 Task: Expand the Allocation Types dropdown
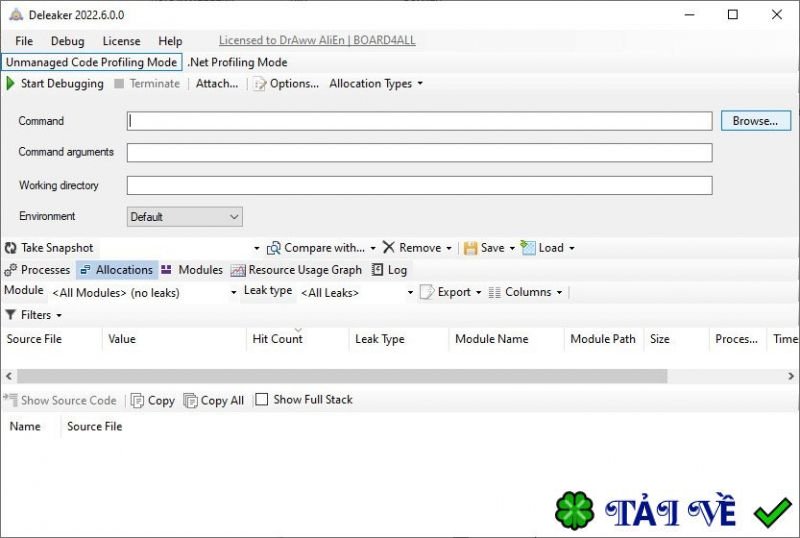[420, 83]
